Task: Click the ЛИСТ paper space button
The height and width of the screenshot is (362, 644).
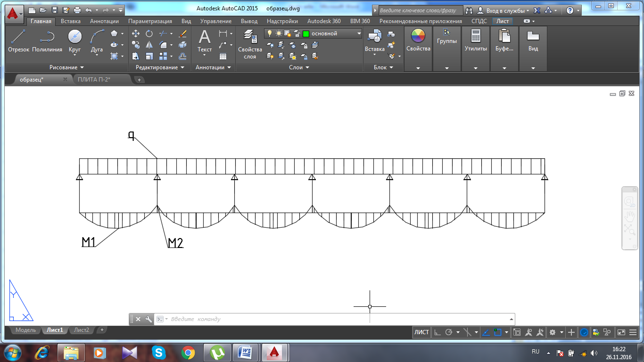Action: coord(421,332)
